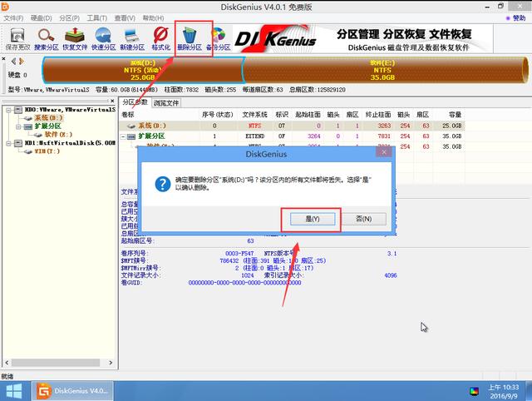Click the question mark icon in dialog
Viewport: 532px width, 401px height.
coord(163,184)
